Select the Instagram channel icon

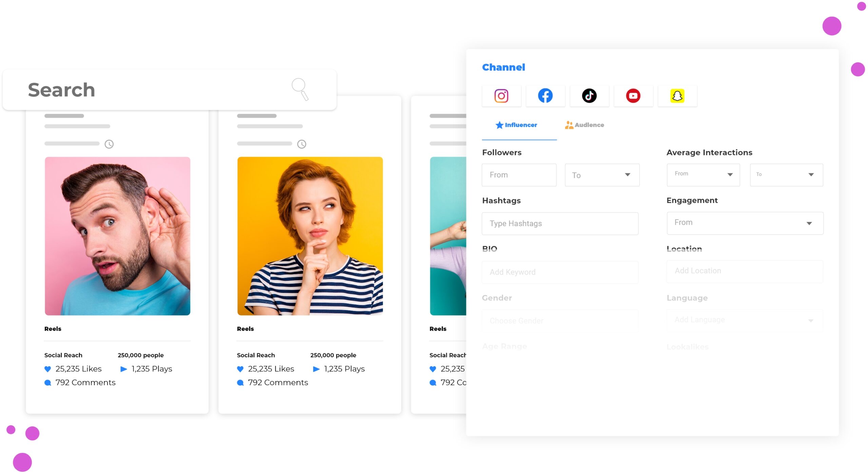(x=501, y=96)
